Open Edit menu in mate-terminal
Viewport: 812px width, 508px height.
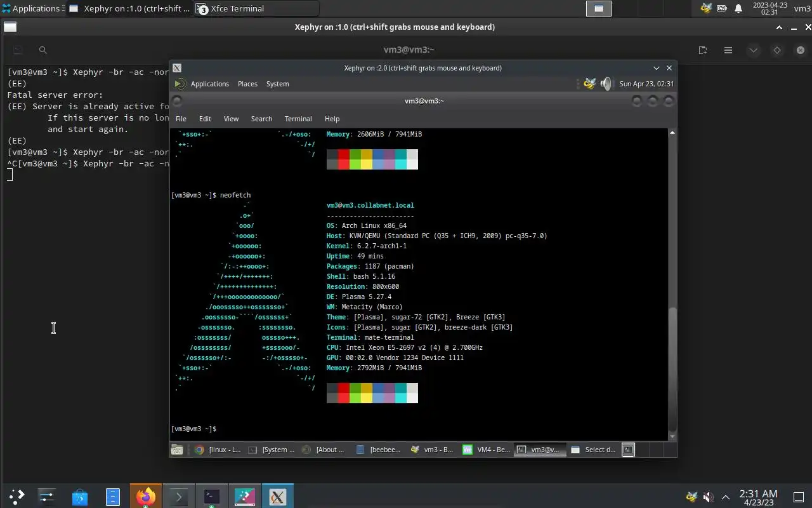pyautogui.click(x=205, y=119)
